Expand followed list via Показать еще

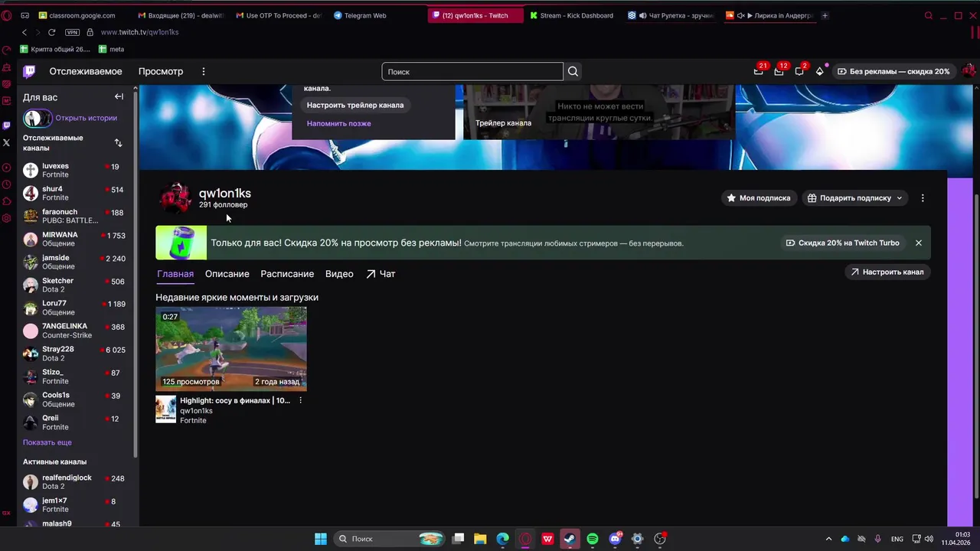pyautogui.click(x=47, y=442)
